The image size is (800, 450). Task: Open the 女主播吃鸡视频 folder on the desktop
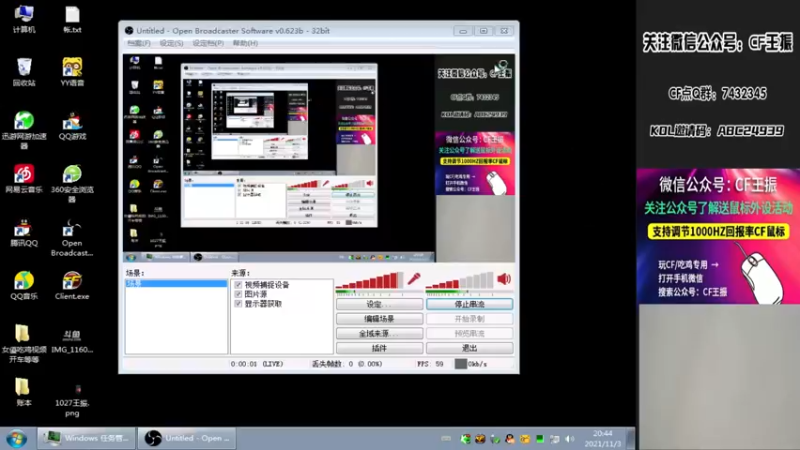pyautogui.click(x=24, y=343)
